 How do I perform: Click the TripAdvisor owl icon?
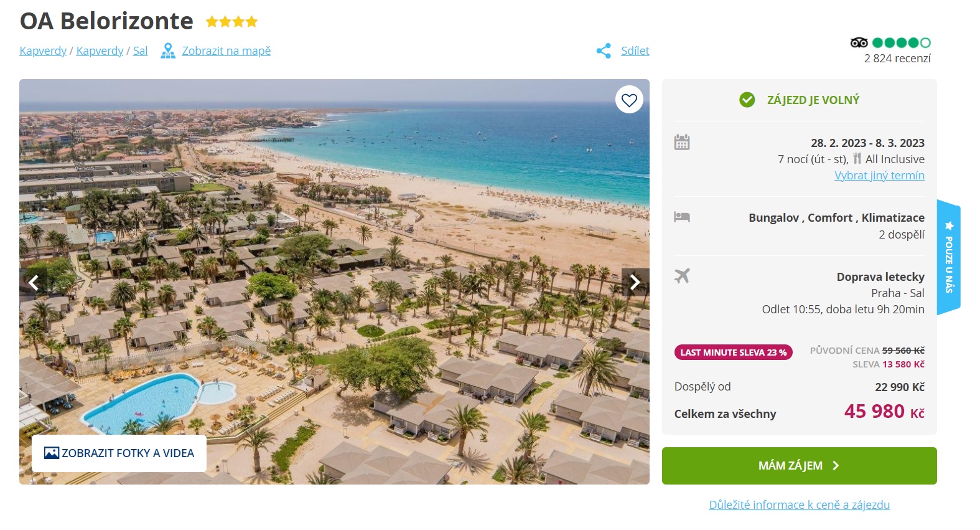pos(859,42)
